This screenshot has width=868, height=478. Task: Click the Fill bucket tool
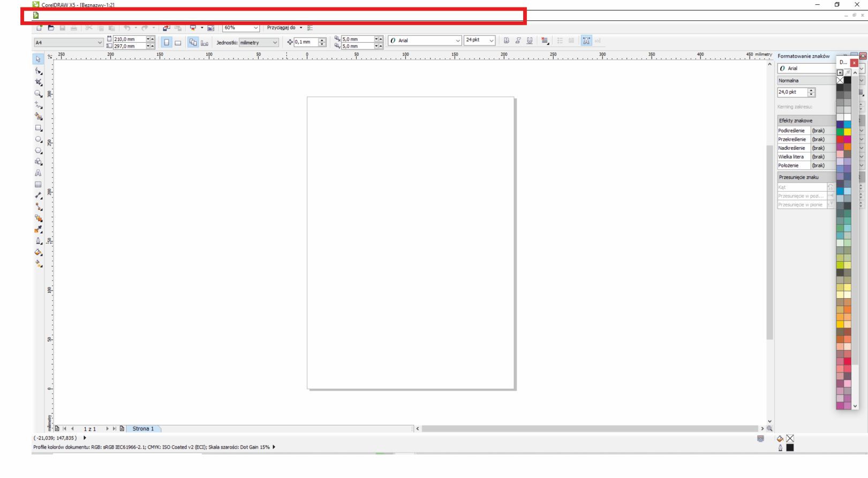38,252
